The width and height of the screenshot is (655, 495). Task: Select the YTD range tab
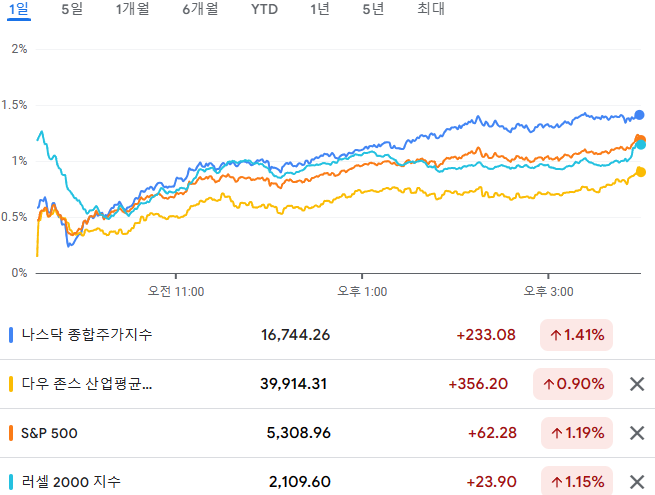point(264,9)
